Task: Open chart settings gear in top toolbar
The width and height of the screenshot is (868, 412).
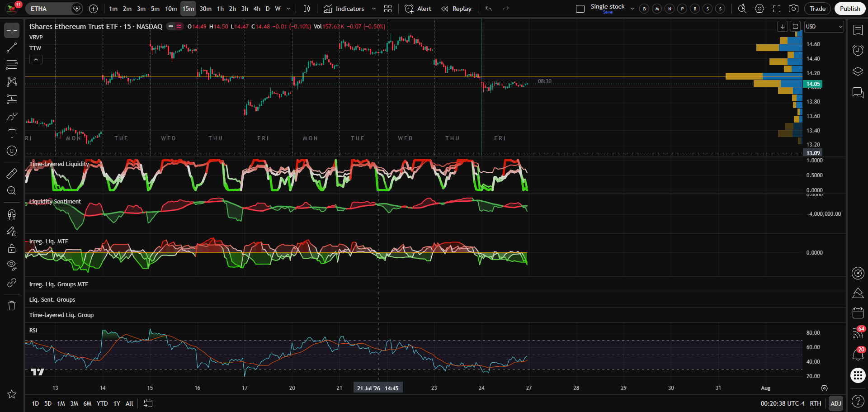Action: (759, 9)
